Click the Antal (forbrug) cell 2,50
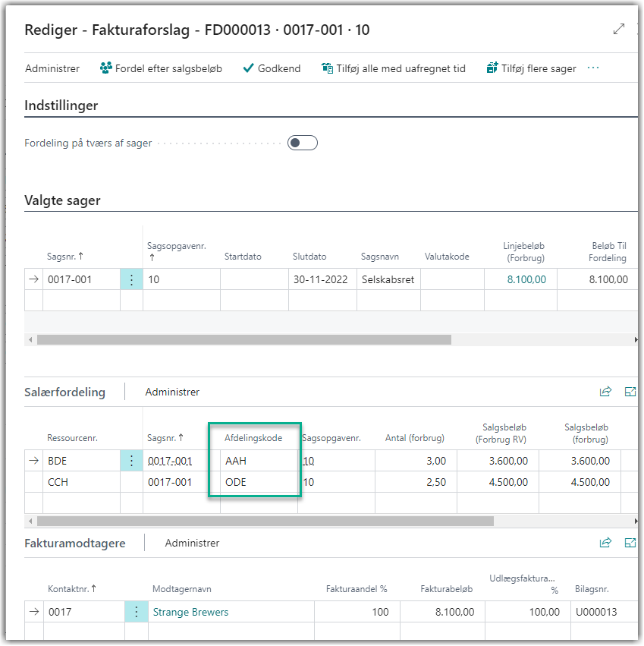 pyautogui.click(x=416, y=483)
